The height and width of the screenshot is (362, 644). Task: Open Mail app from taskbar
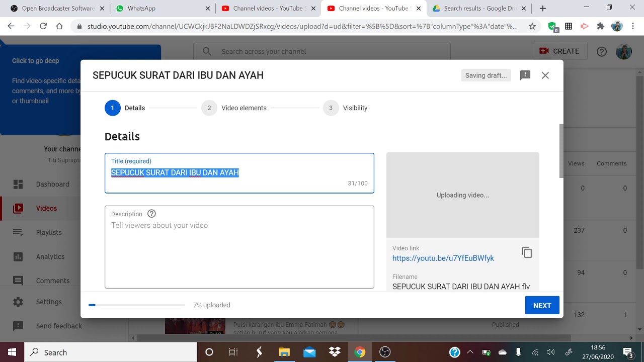tap(309, 352)
